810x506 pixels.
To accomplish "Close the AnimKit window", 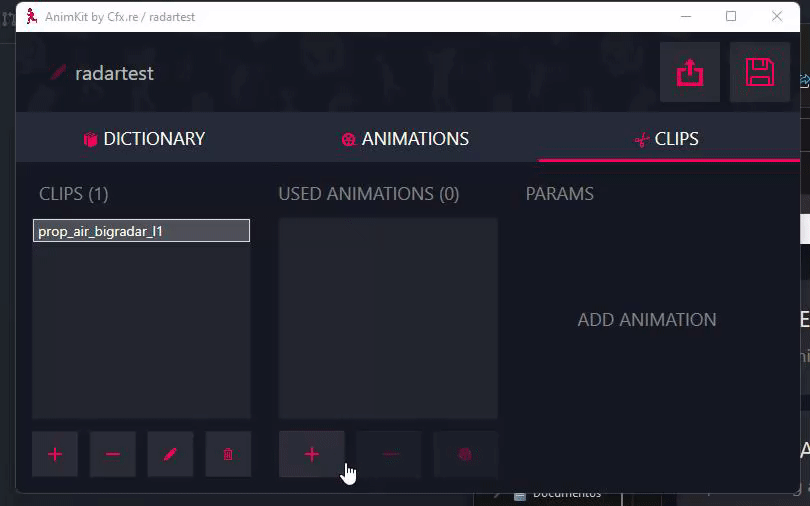I will tap(776, 17).
